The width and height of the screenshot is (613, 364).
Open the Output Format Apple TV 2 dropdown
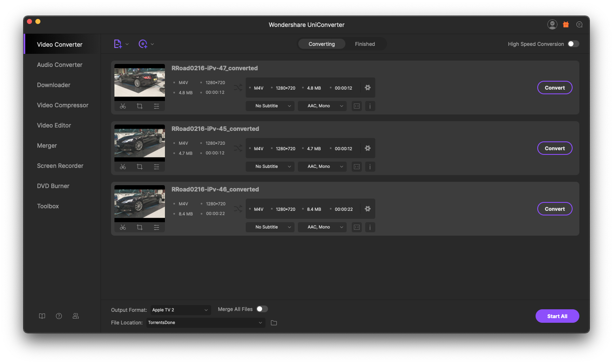click(x=180, y=310)
